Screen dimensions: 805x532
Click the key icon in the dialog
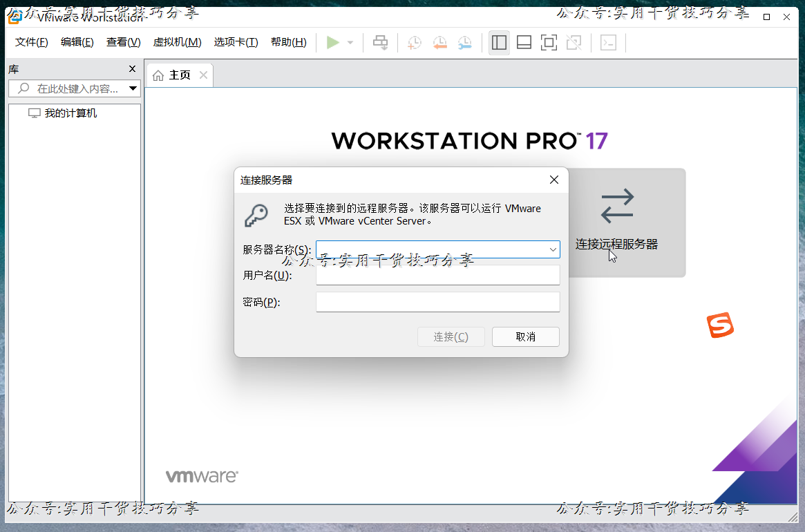[256, 215]
